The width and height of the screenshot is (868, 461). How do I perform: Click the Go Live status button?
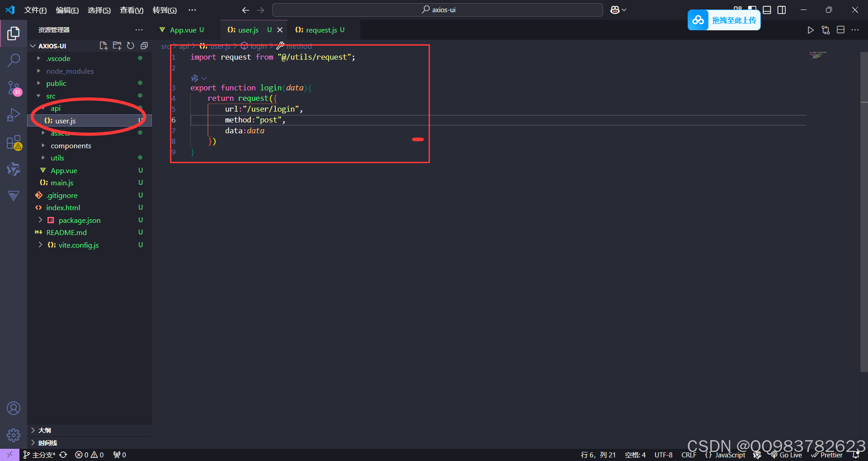coord(786,455)
